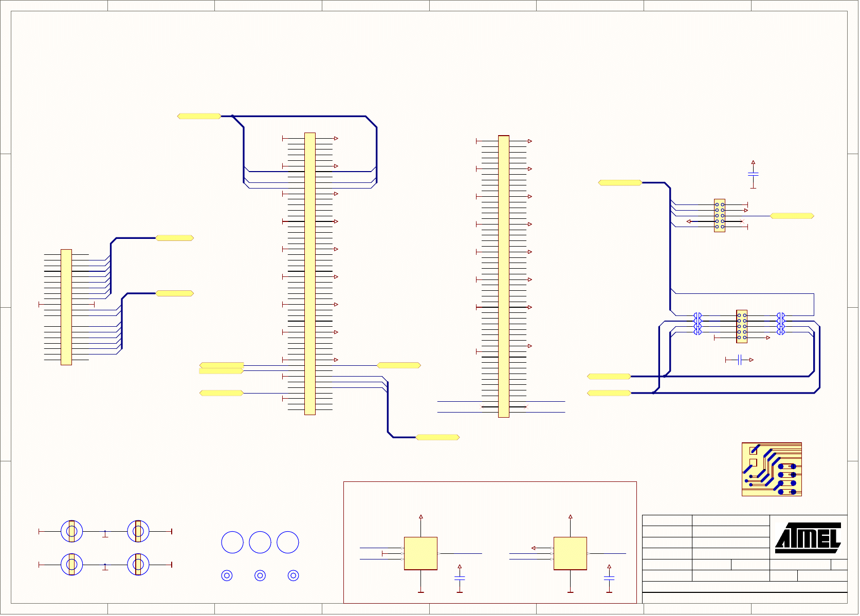Select the PCB layout image above the title block
Screen dimensions: 860x616
tap(771, 469)
